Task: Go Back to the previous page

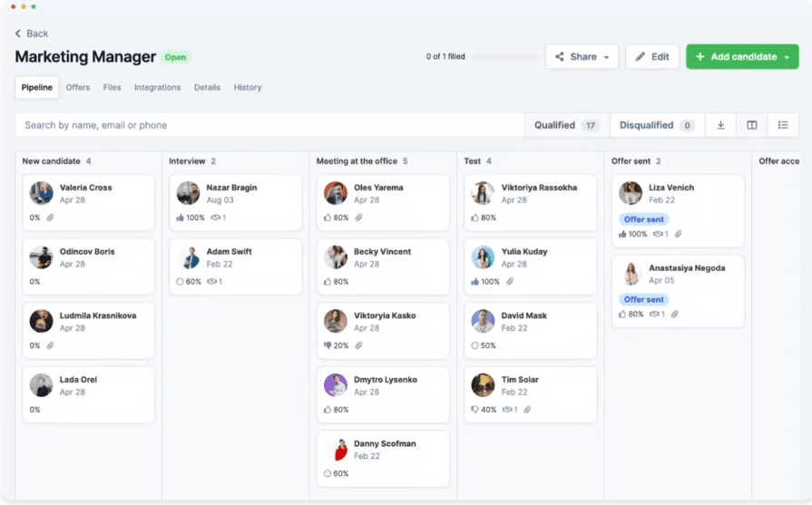Action: 32,34
